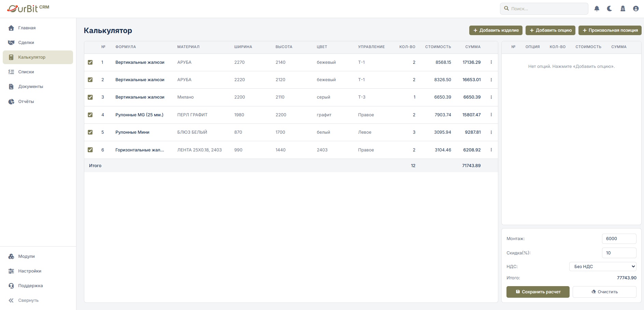
Task: Click the OurBit CRM logo
Action: [28, 9]
